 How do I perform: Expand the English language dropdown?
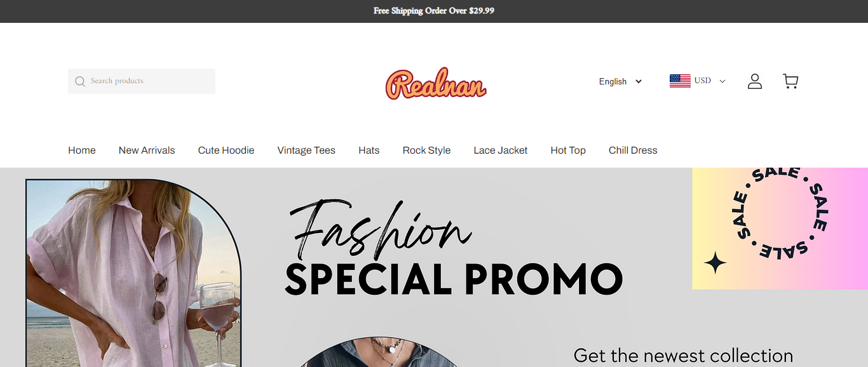[620, 81]
